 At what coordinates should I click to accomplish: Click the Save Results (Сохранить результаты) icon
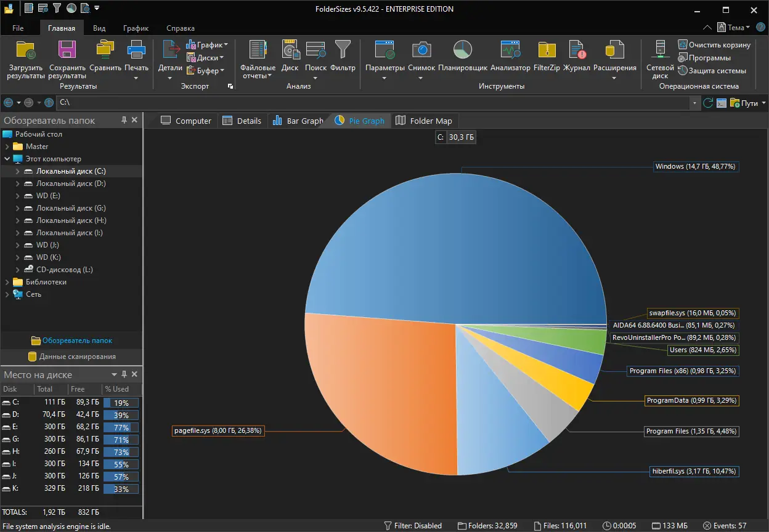pyautogui.click(x=67, y=53)
